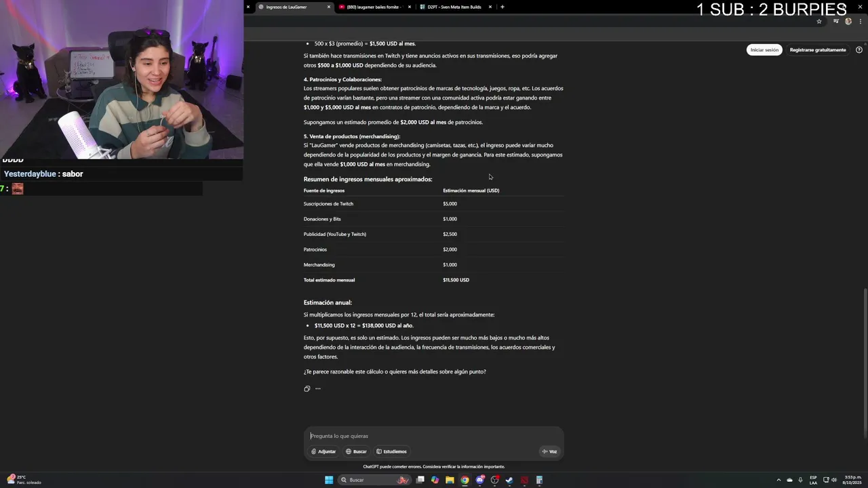Click 'Resumen de ingresos mensuales aproximados:' heading
The width and height of the screenshot is (868, 488).
click(x=368, y=180)
